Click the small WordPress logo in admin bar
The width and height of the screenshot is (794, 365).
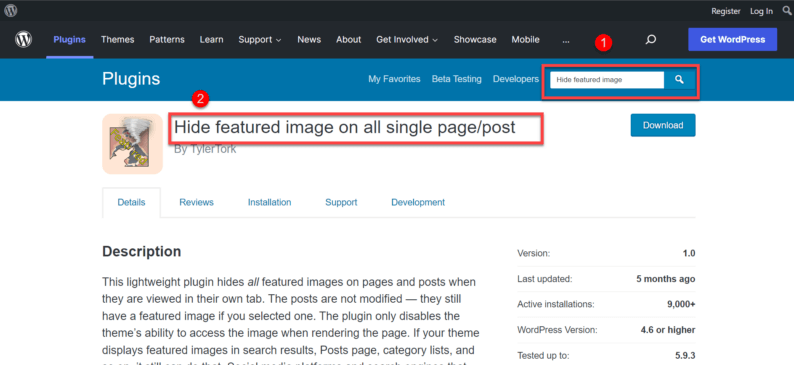point(11,10)
